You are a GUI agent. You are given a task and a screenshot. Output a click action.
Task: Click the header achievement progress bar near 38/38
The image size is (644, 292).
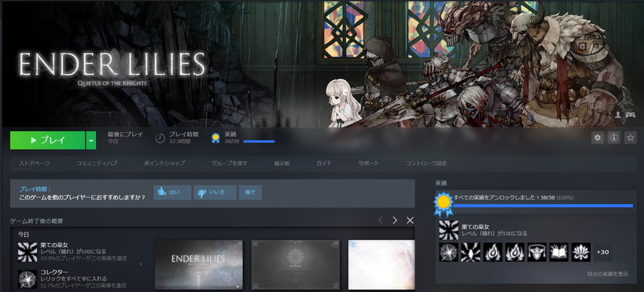(x=259, y=142)
